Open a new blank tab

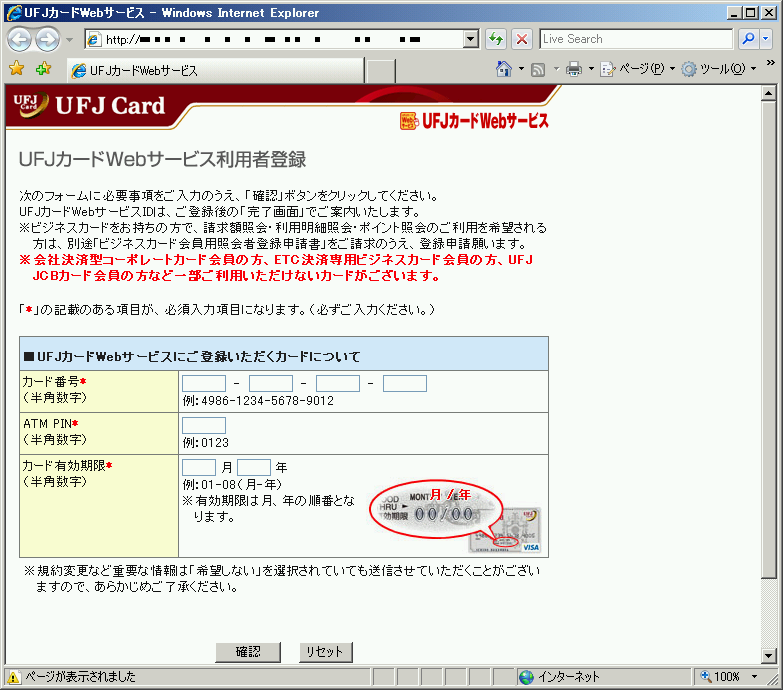[380, 71]
